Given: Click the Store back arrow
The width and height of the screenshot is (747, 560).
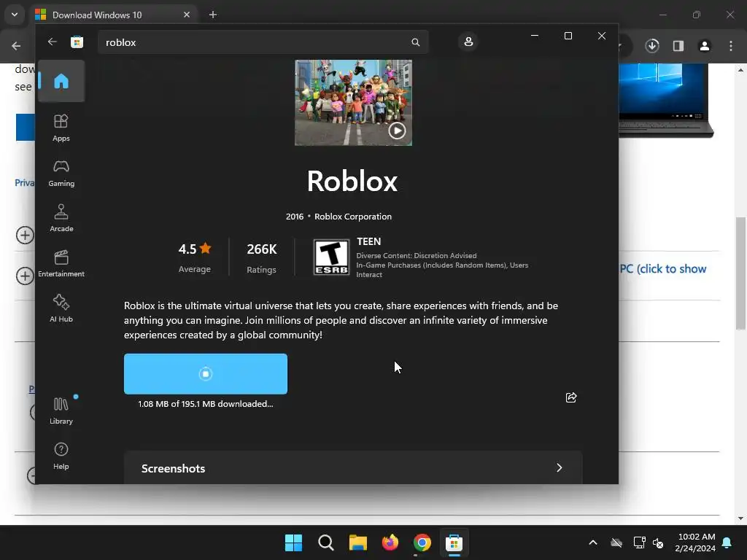Looking at the screenshot, I should (53, 42).
